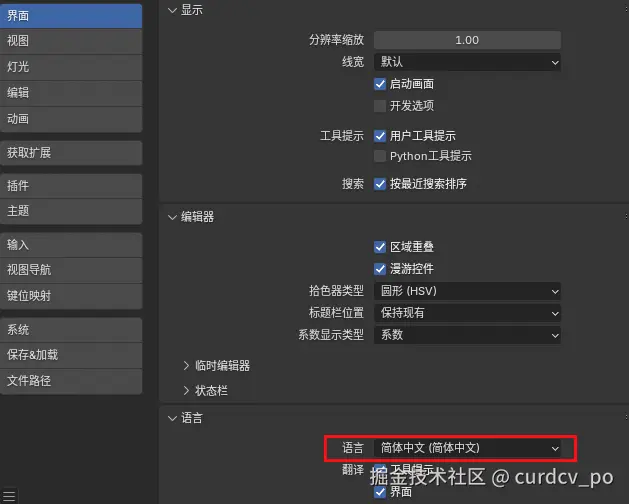
Task: Open the 语言 dropdown showing 简体中文
Action: point(467,448)
